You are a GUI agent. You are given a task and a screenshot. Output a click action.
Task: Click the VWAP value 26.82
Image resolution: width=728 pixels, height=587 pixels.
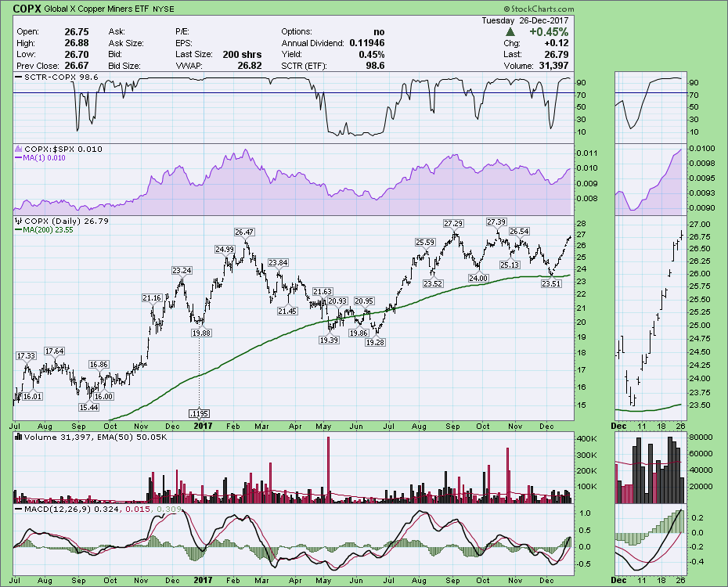coord(250,66)
